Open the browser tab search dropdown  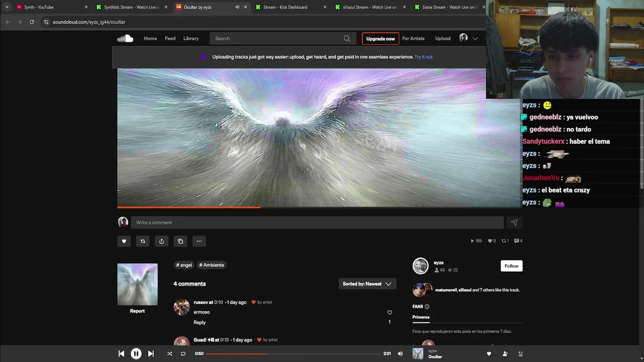pyautogui.click(x=7, y=7)
